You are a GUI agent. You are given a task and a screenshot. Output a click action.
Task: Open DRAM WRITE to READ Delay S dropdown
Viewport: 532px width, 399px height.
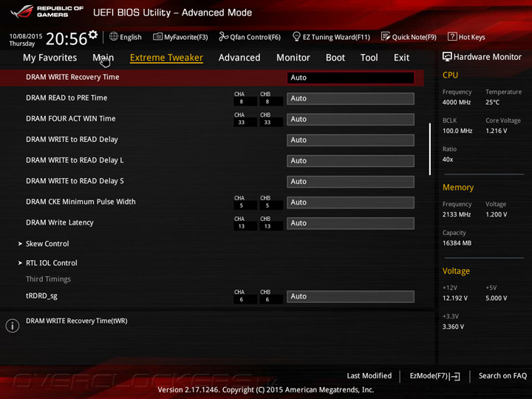pyautogui.click(x=350, y=182)
